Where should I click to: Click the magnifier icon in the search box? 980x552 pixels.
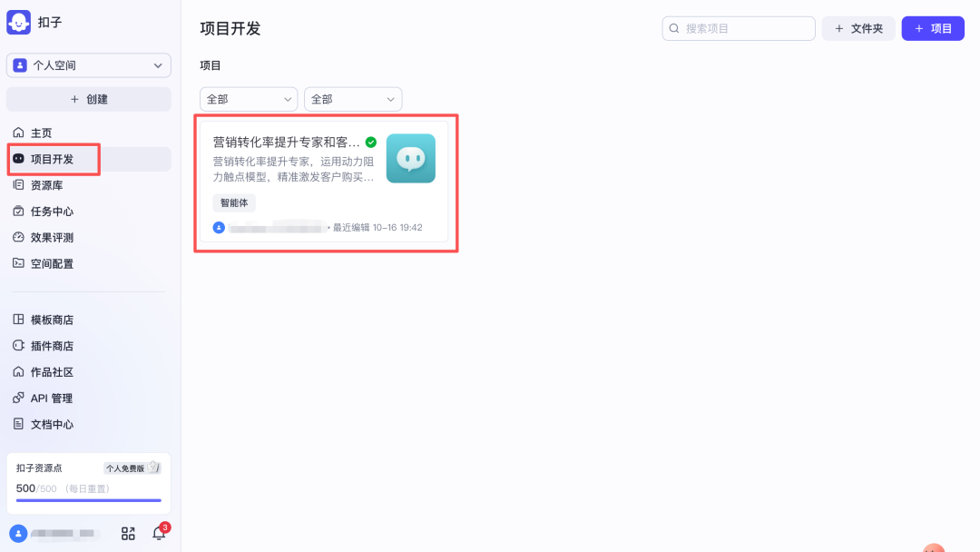click(x=674, y=29)
